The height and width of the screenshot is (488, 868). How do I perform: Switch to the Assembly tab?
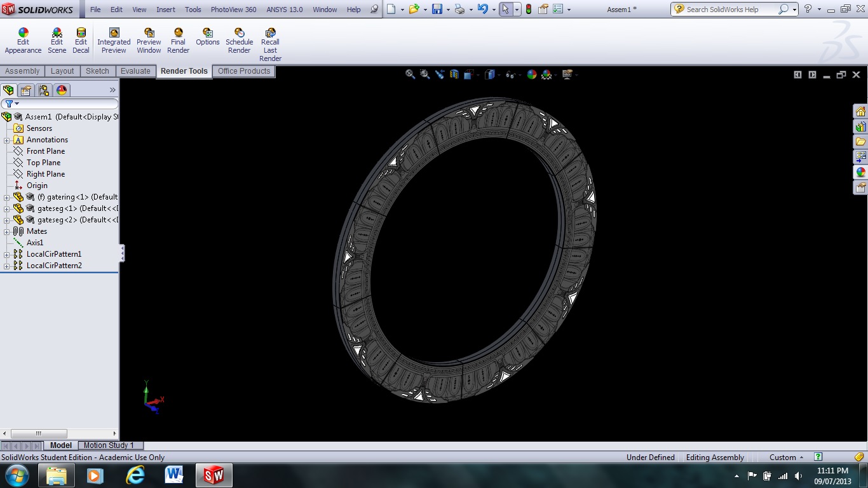pos(22,71)
